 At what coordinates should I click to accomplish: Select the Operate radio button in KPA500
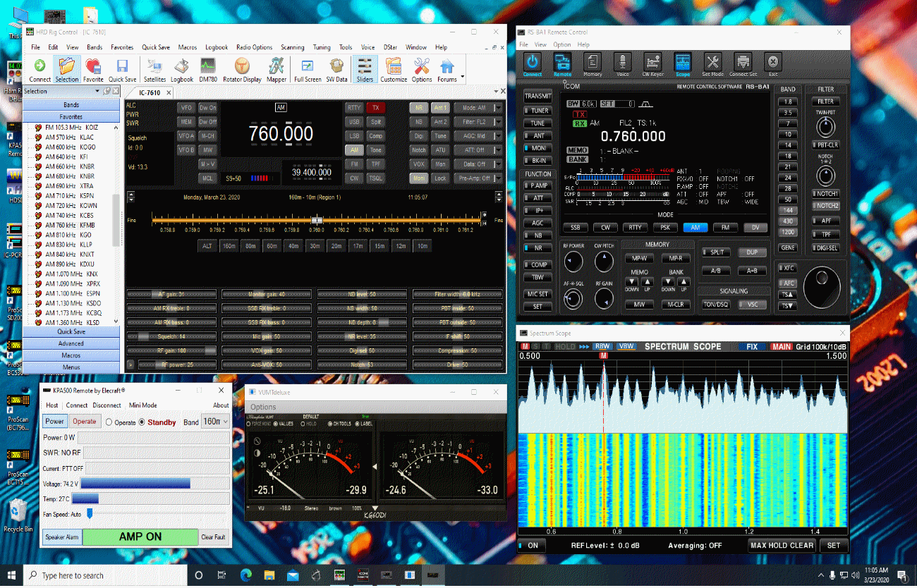(x=109, y=422)
